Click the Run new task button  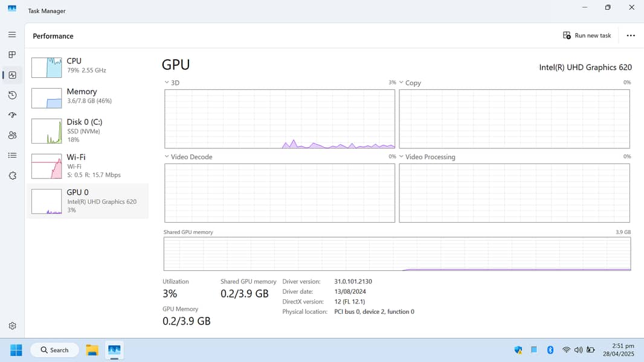coord(587,36)
